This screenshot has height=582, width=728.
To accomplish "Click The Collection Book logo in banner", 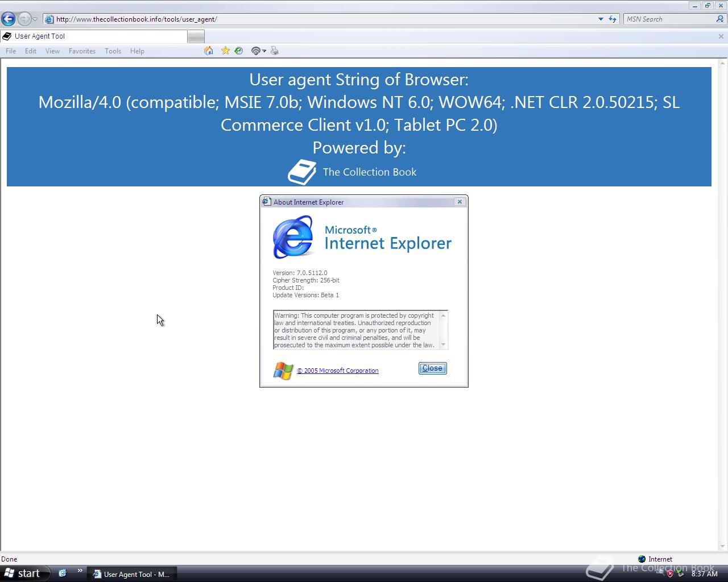I will point(351,172).
